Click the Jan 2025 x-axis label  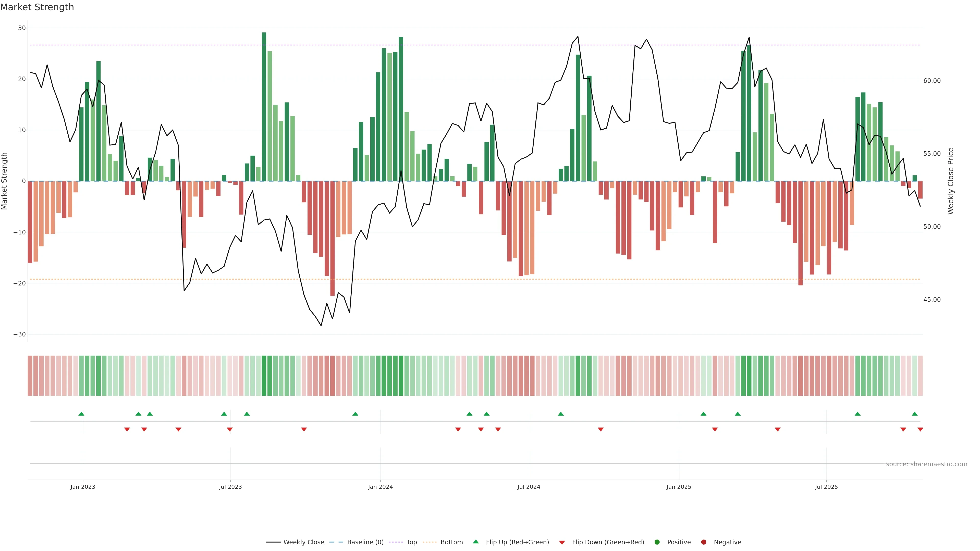(679, 487)
